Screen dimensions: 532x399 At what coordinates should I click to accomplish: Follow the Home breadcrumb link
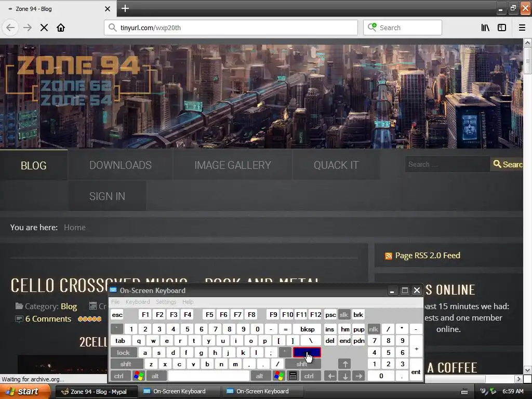pyautogui.click(x=75, y=228)
